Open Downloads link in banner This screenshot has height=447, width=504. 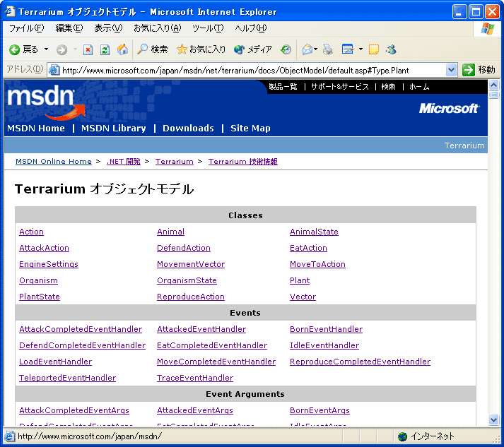(188, 128)
